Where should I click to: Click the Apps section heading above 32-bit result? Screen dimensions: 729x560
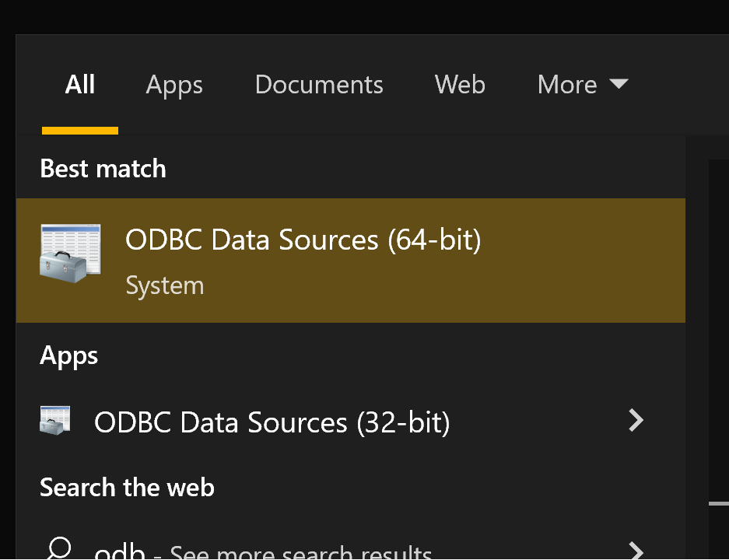click(69, 355)
